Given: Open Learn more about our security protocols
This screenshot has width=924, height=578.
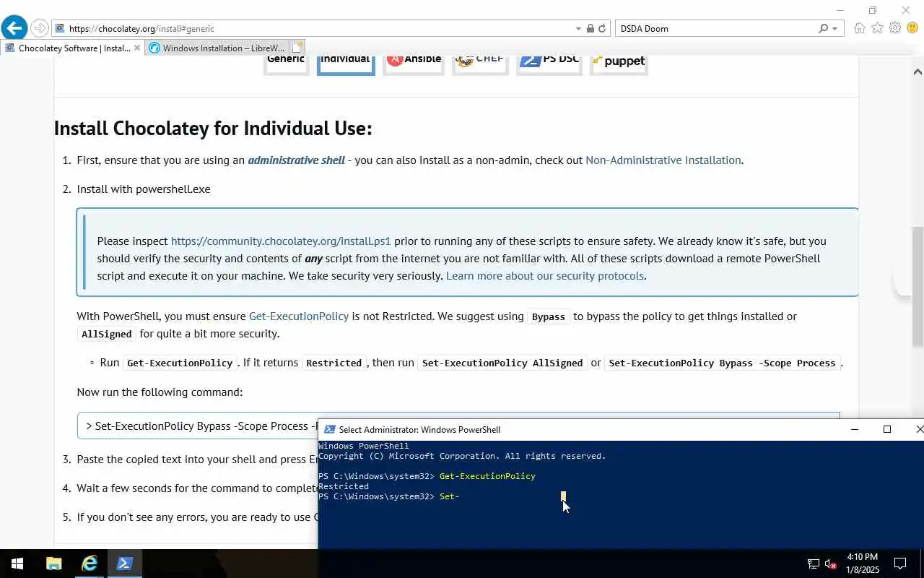Looking at the screenshot, I should [545, 276].
